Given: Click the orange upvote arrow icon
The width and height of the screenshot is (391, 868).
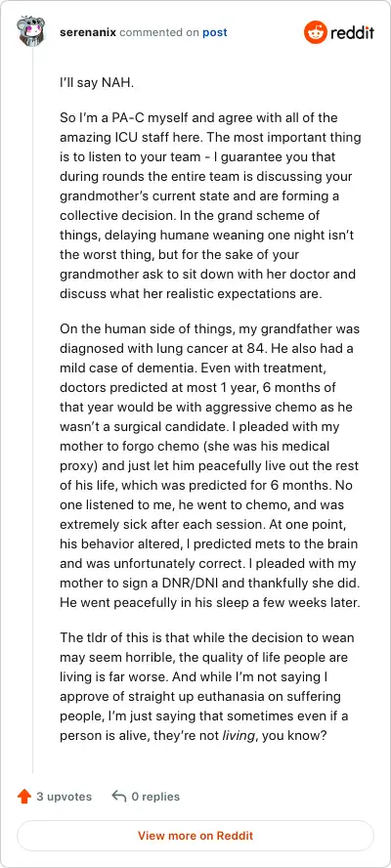Looking at the screenshot, I should (23, 797).
